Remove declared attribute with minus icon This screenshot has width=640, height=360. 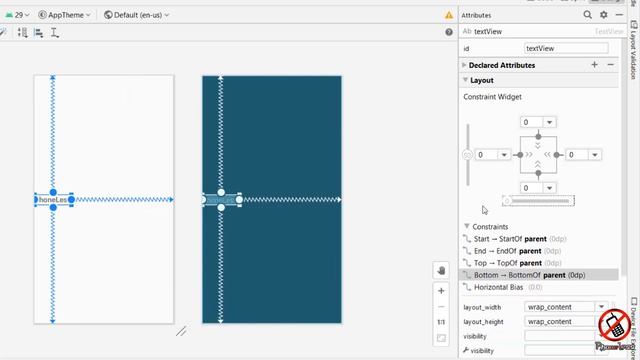(611, 65)
